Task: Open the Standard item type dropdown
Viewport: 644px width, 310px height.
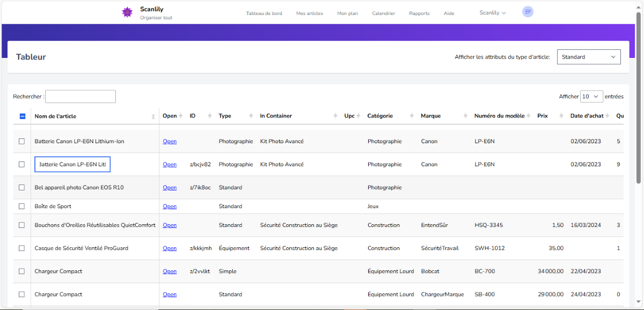Action: [x=589, y=57]
